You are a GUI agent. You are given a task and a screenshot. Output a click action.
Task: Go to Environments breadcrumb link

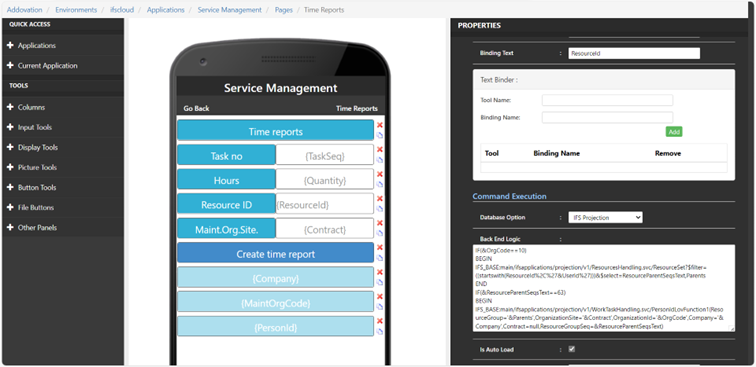point(76,10)
